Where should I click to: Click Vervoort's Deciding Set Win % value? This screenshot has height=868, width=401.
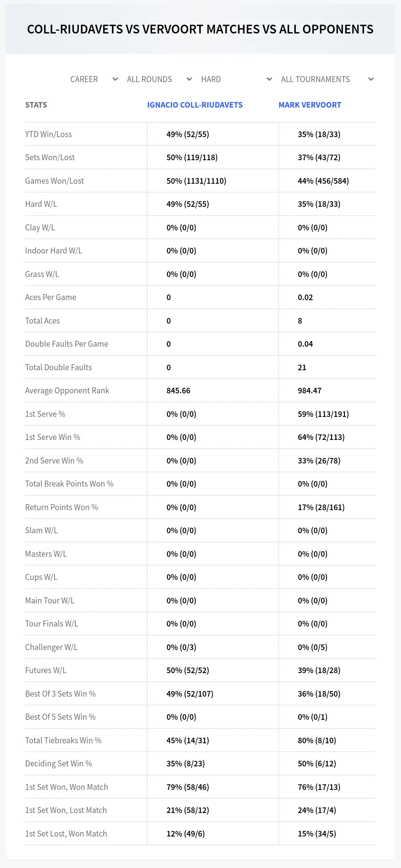point(317,764)
